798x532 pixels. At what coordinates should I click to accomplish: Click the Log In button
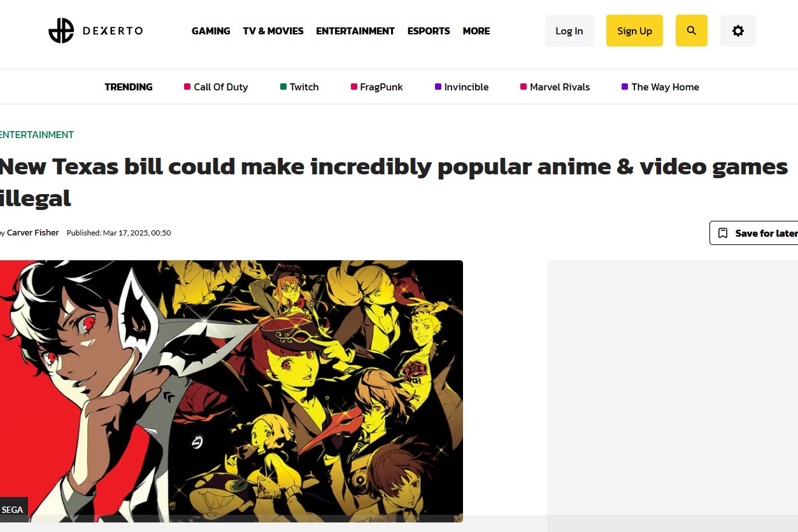(x=569, y=31)
